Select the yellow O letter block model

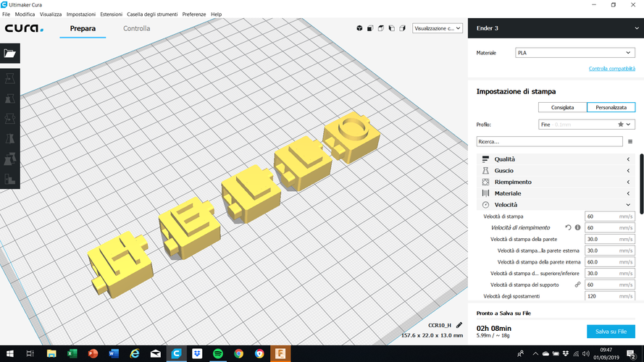351,137
